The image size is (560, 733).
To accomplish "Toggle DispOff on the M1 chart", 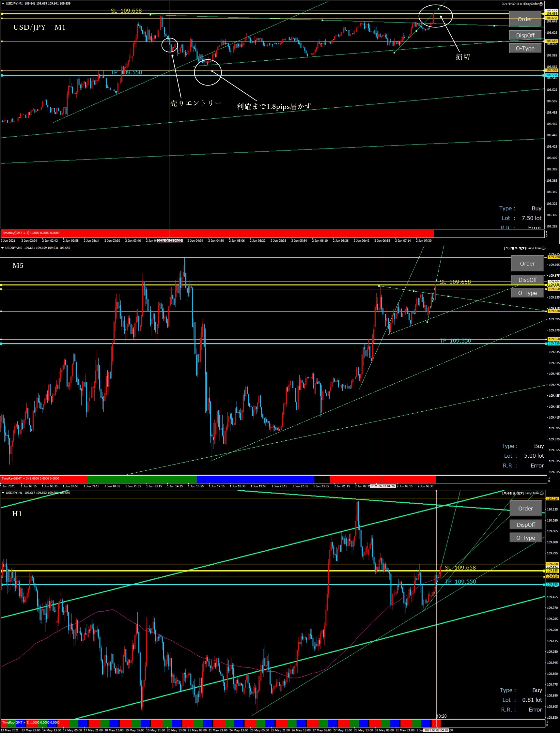I will 525,35.
